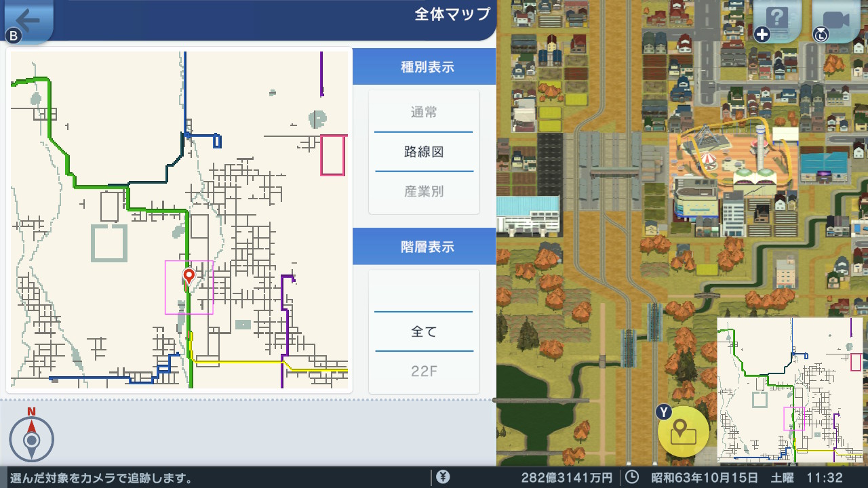Click the red map pin on the map
The height and width of the screenshot is (488, 868).
pos(189,277)
